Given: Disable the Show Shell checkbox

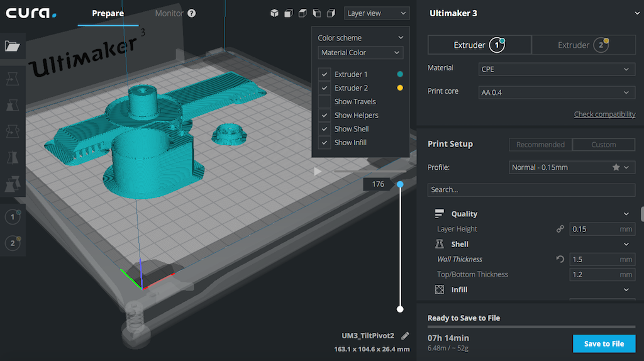Looking at the screenshot, I should pyautogui.click(x=325, y=129).
